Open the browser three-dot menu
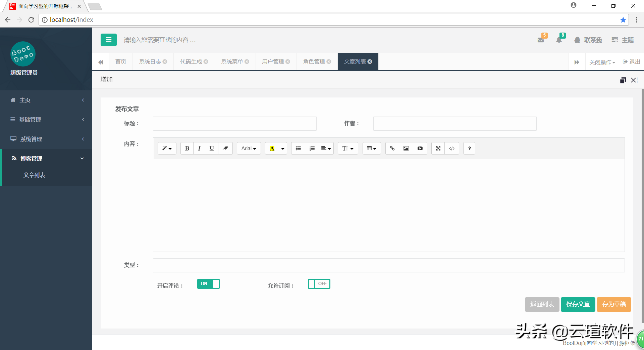 [x=636, y=20]
